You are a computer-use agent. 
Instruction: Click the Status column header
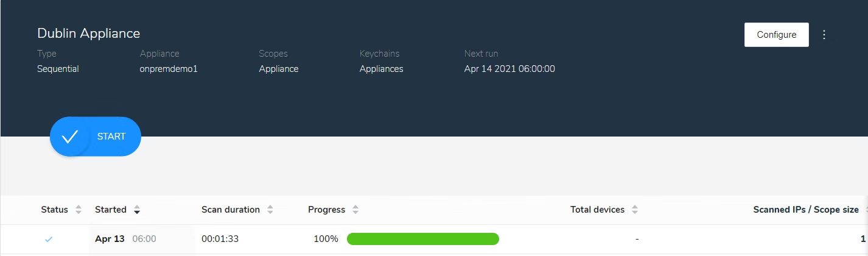pos(55,210)
